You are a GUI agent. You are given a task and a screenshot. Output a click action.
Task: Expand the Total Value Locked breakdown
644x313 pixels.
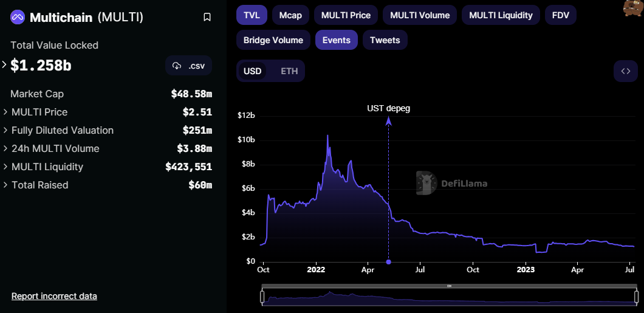click(x=4, y=64)
